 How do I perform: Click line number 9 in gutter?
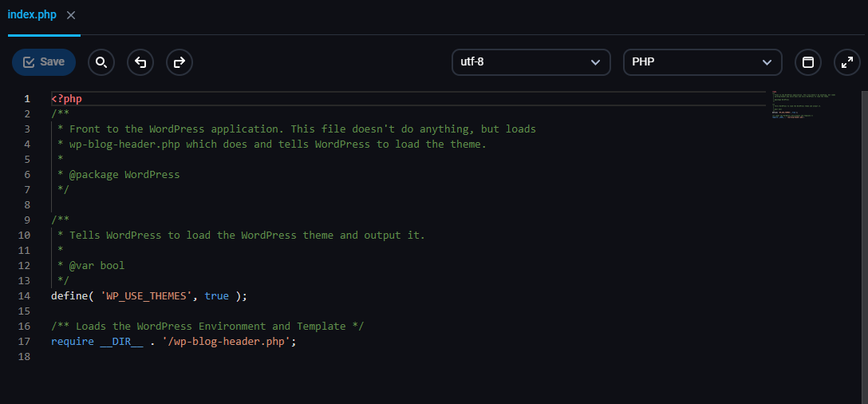(27, 220)
